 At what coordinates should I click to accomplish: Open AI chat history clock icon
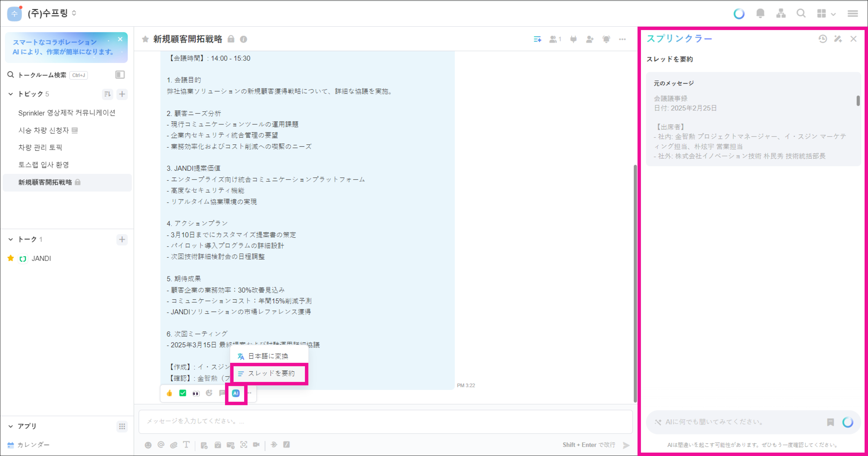pos(823,39)
